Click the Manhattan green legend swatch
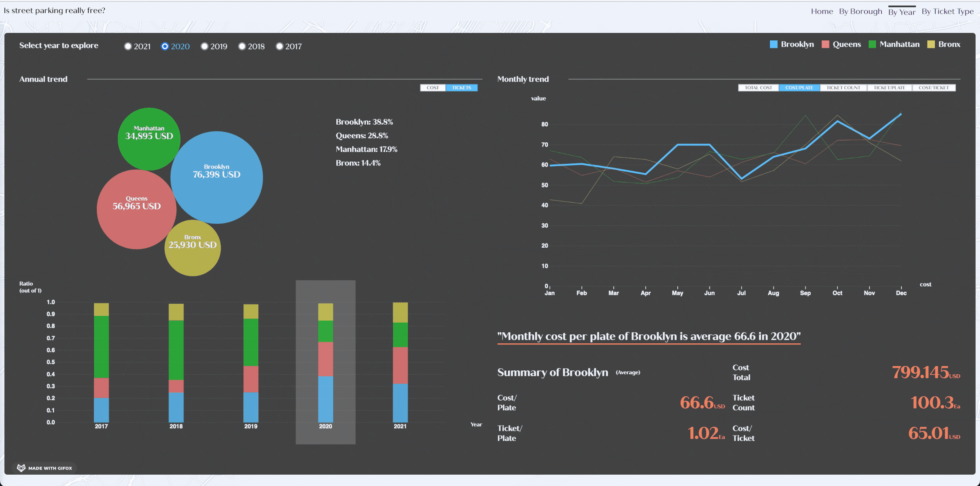The width and height of the screenshot is (980, 486). click(872, 44)
